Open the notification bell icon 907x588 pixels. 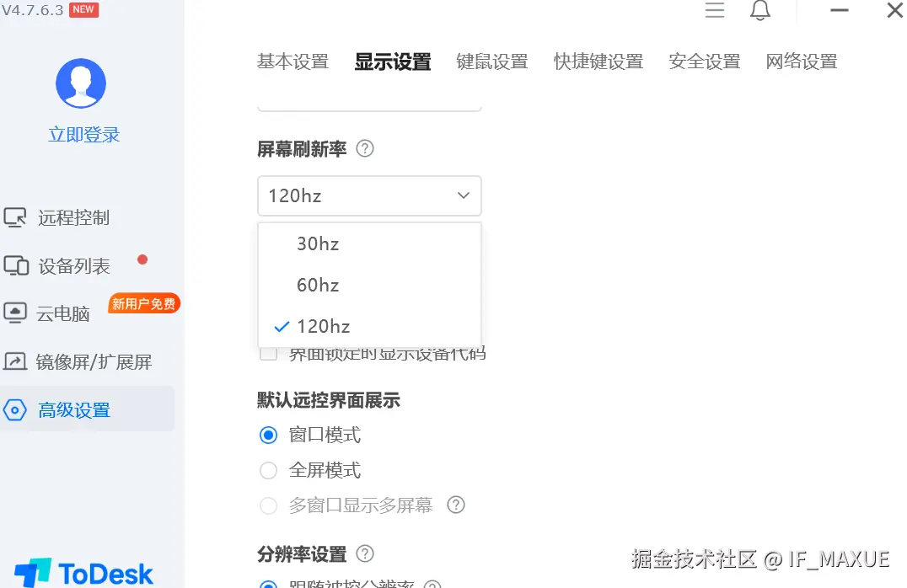[x=759, y=10]
